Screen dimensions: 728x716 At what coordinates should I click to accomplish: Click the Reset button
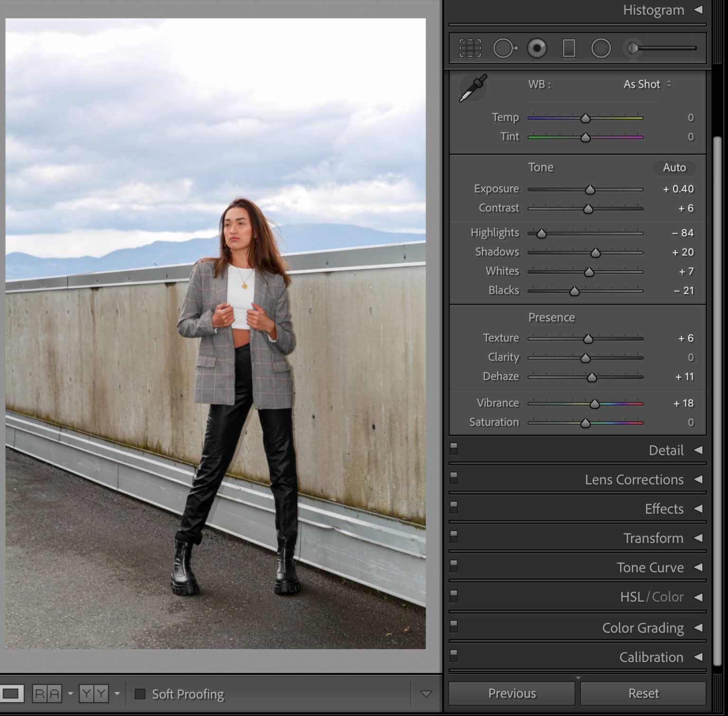[x=643, y=693]
